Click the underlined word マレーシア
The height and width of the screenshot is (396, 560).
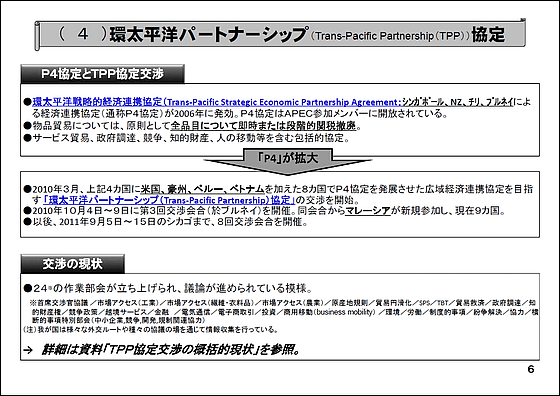368,211
